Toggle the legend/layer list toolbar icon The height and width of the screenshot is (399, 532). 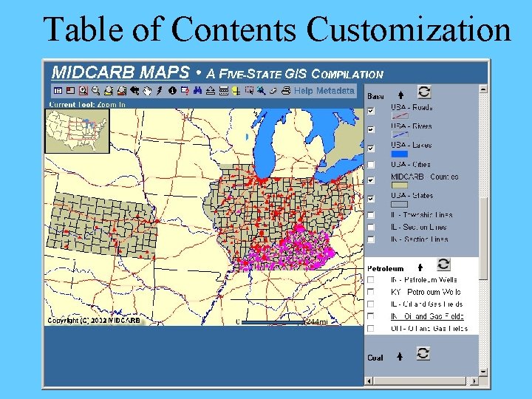point(58,91)
